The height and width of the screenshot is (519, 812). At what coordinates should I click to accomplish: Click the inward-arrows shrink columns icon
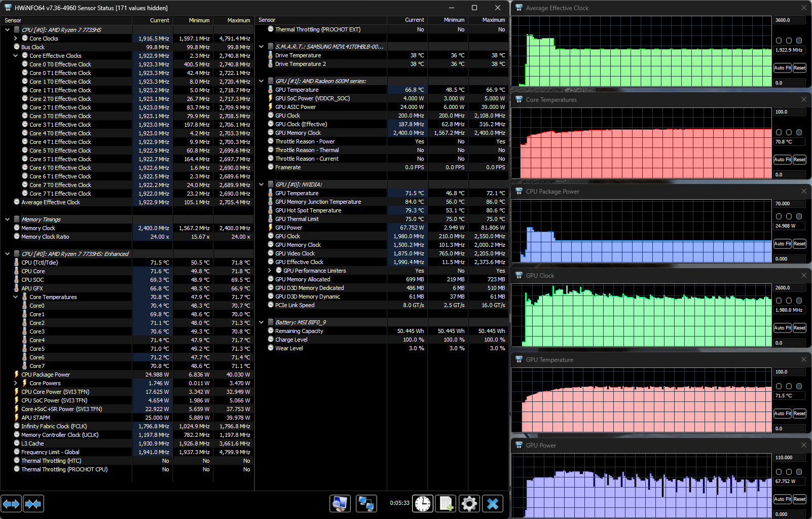point(33,504)
